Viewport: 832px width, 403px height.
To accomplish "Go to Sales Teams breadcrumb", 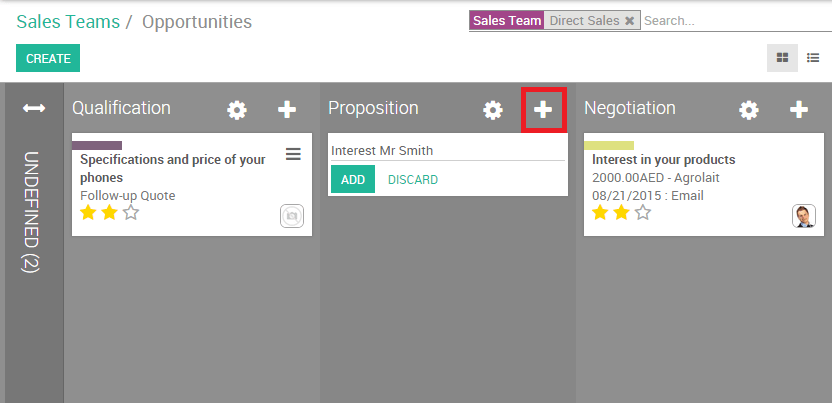I will click(67, 21).
